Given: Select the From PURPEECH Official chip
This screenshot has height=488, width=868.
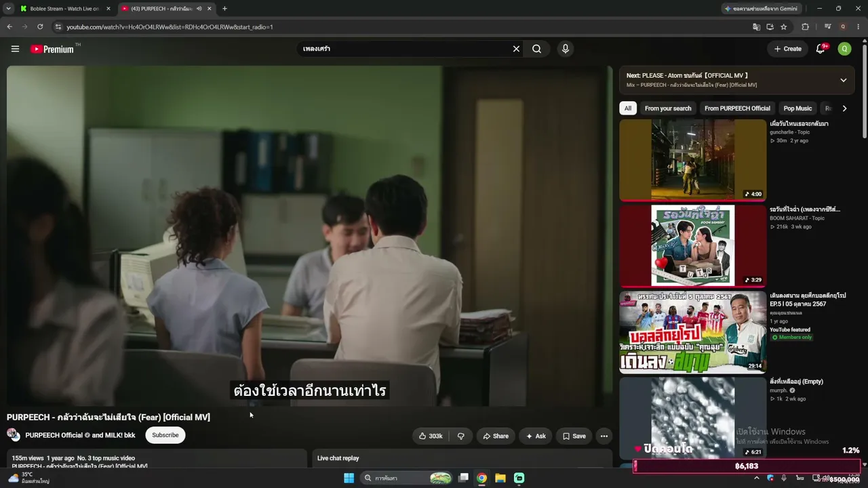Looking at the screenshot, I should click(737, 108).
